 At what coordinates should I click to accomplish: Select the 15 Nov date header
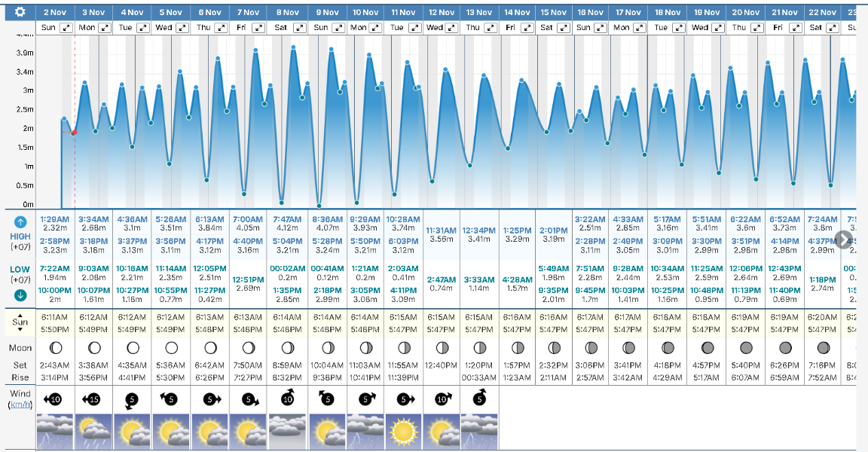point(553,12)
